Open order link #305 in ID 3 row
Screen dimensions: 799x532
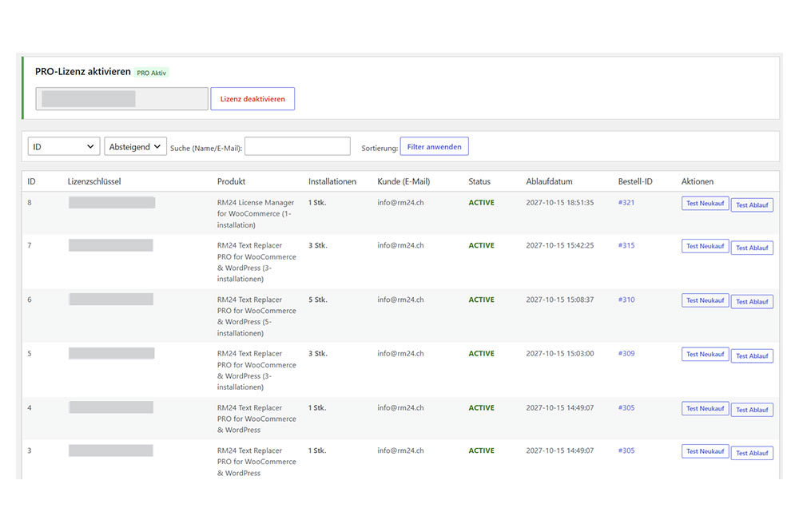[626, 451]
